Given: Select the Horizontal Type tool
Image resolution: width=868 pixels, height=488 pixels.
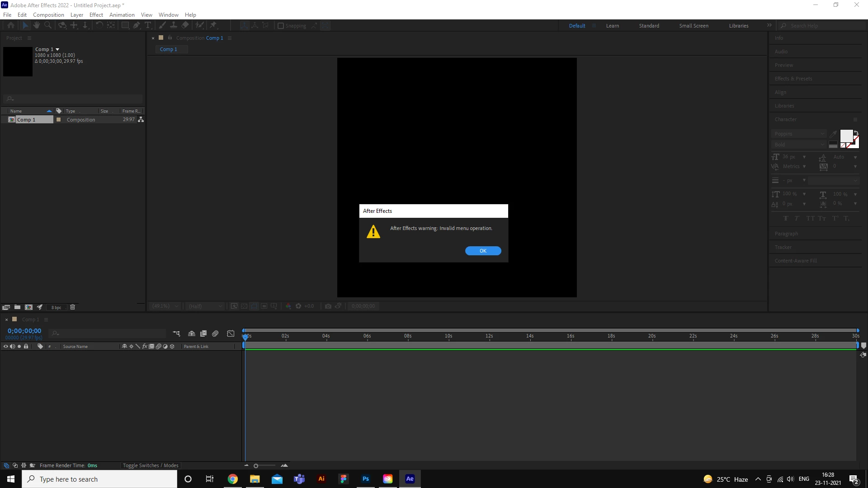Looking at the screenshot, I should point(148,25).
